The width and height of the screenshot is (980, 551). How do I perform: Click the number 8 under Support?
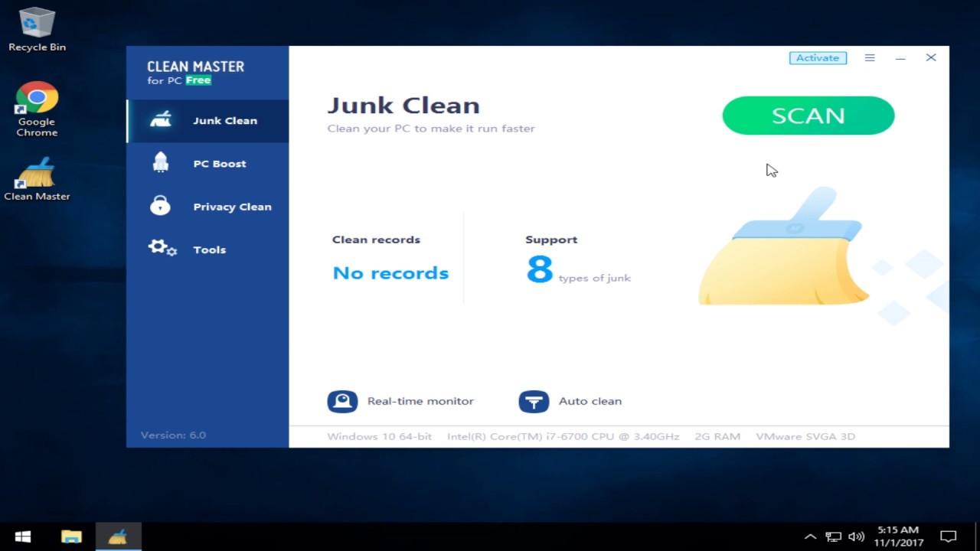539,269
